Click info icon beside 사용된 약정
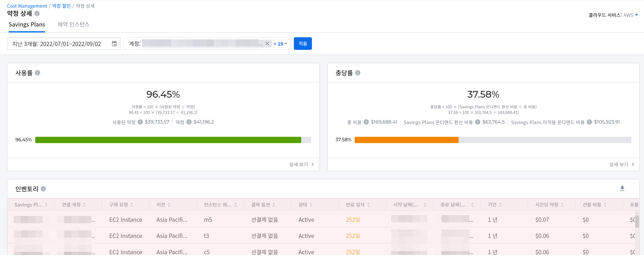The width and height of the screenshot is (644, 256). click(140, 122)
